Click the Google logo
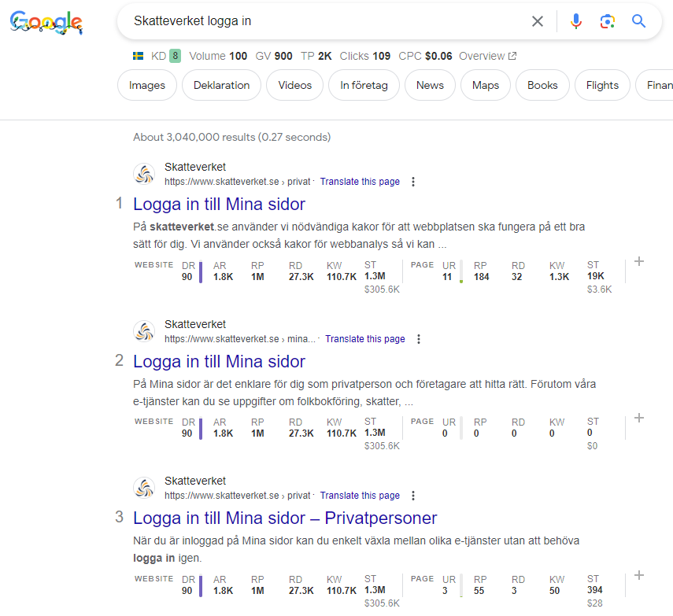The height and width of the screenshot is (616, 673). pos(46,23)
